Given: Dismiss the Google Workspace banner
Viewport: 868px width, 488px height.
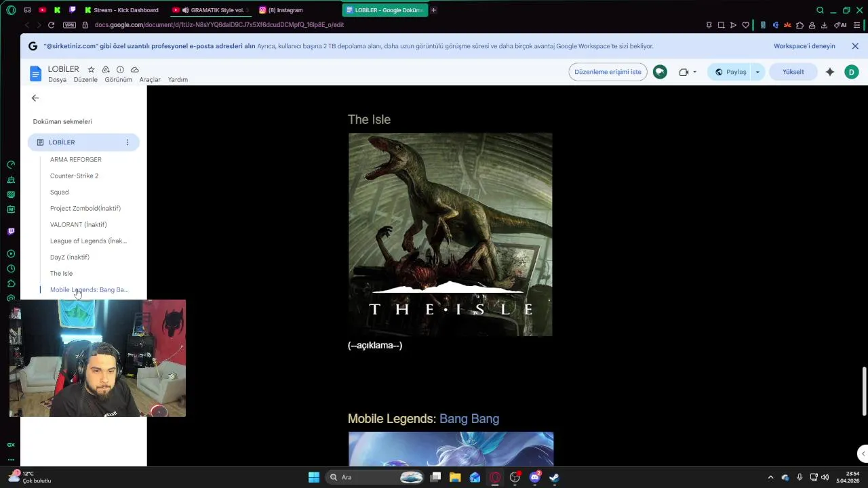Looking at the screenshot, I should (855, 46).
